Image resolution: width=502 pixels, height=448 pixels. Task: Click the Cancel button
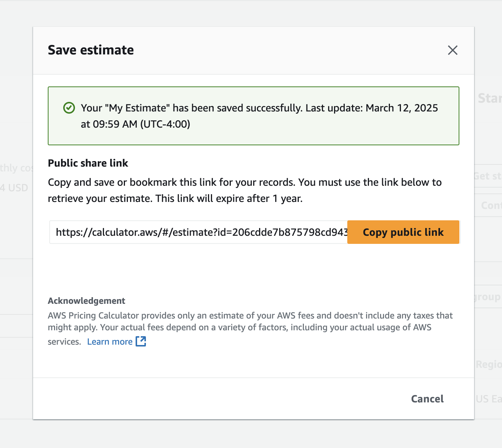427,399
